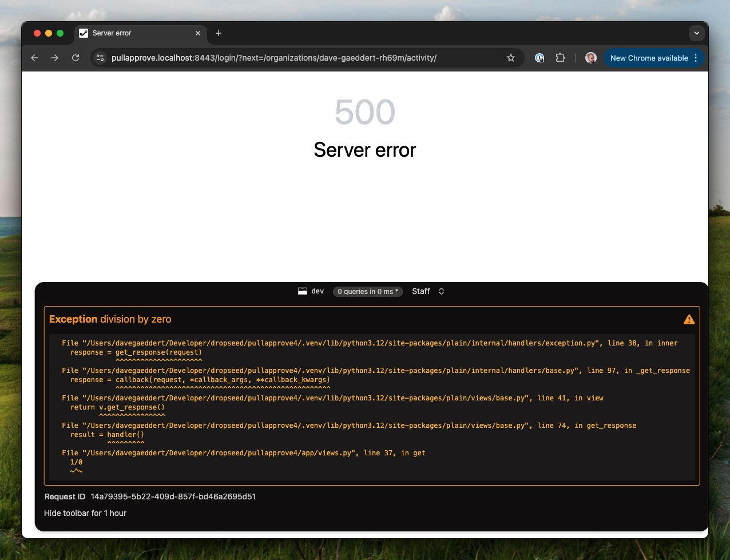Click the password manager extension icon
730x560 pixels.
pos(539,58)
